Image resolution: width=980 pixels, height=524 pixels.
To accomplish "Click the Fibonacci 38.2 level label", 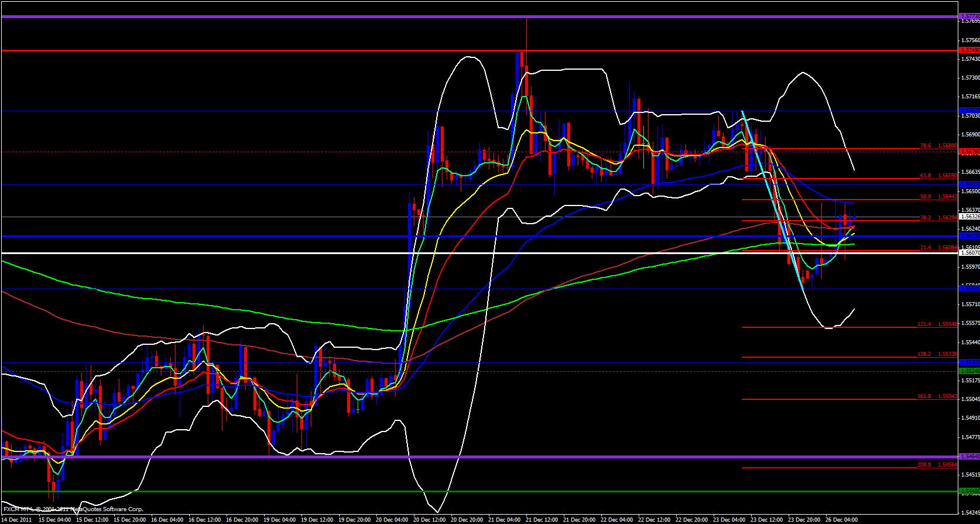I will 938,218.
